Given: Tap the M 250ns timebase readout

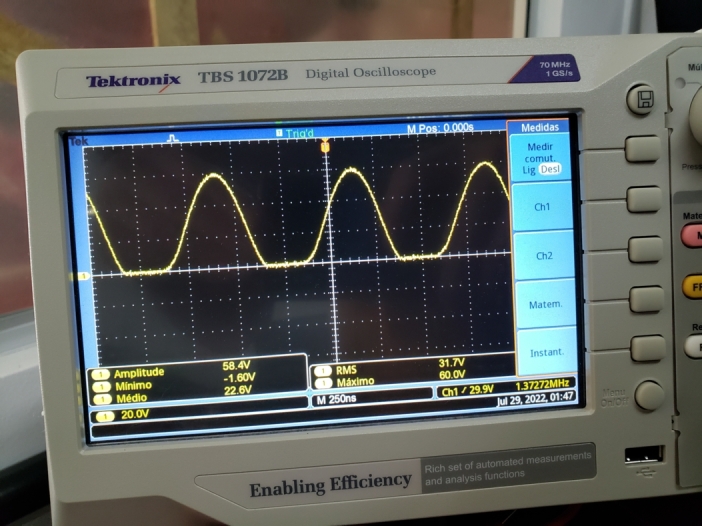Looking at the screenshot, I should (x=336, y=399).
